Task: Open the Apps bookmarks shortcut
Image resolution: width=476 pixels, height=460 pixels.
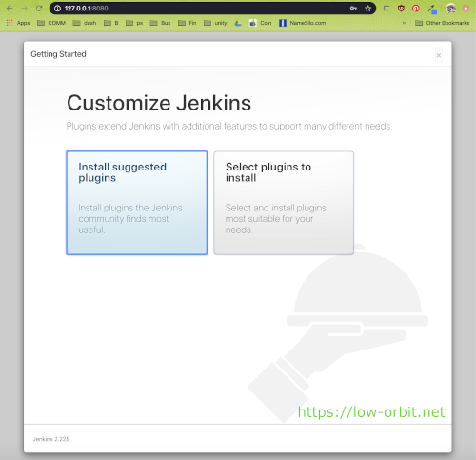Action: 18,23
